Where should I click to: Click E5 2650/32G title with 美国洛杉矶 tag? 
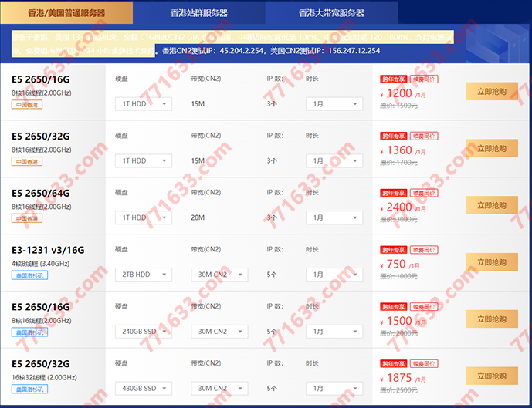(41, 364)
